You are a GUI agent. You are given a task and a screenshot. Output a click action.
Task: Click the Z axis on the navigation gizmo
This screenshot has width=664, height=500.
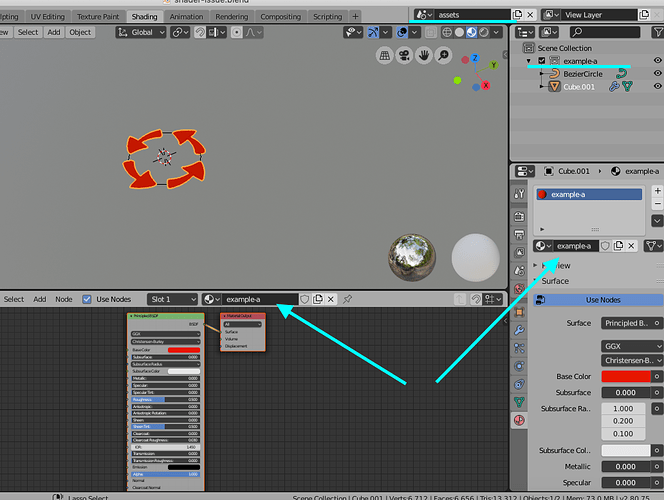475,58
